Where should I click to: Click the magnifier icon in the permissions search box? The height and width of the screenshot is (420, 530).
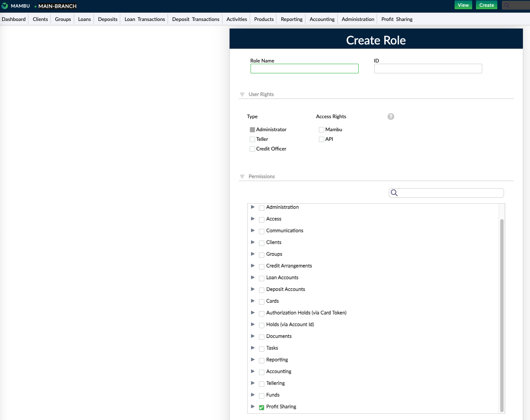(394, 193)
